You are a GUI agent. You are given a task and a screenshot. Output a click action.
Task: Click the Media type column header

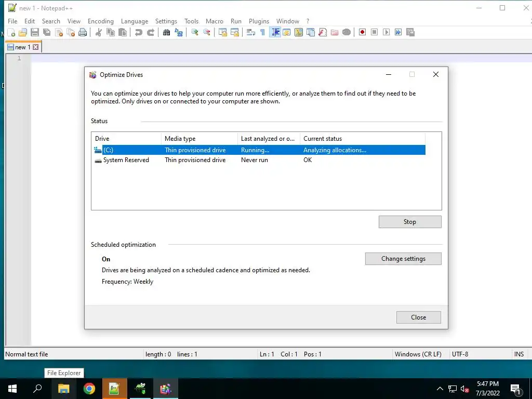(x=199, y=138)
